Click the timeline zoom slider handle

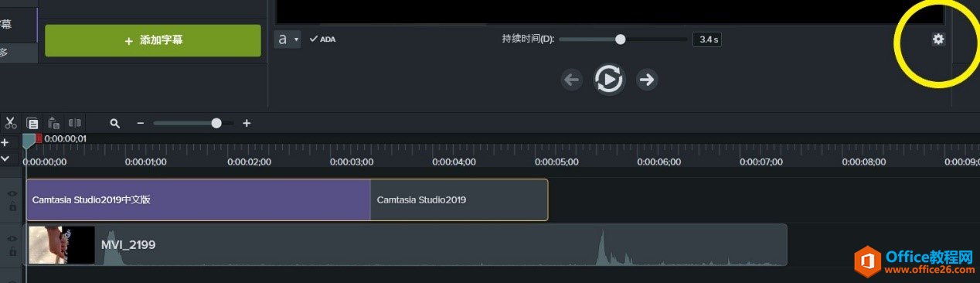(x=216, y=123)
